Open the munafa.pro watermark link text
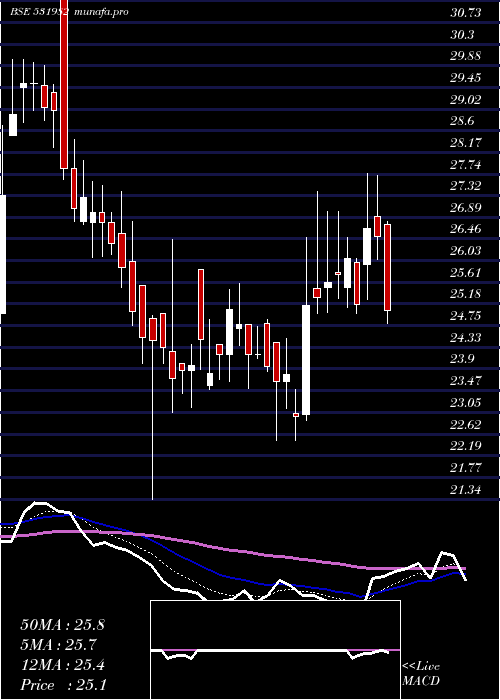 [101, 12]
